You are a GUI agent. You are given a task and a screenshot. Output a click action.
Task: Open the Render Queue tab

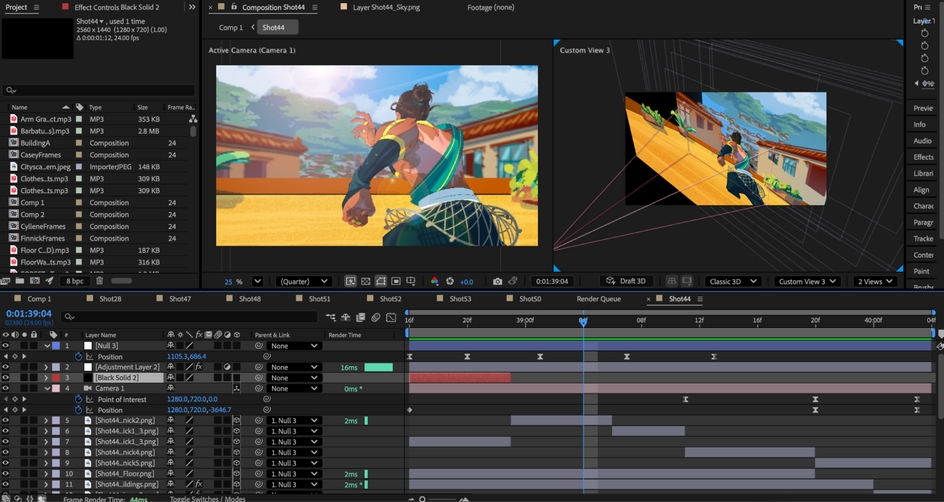pos(598,299)
